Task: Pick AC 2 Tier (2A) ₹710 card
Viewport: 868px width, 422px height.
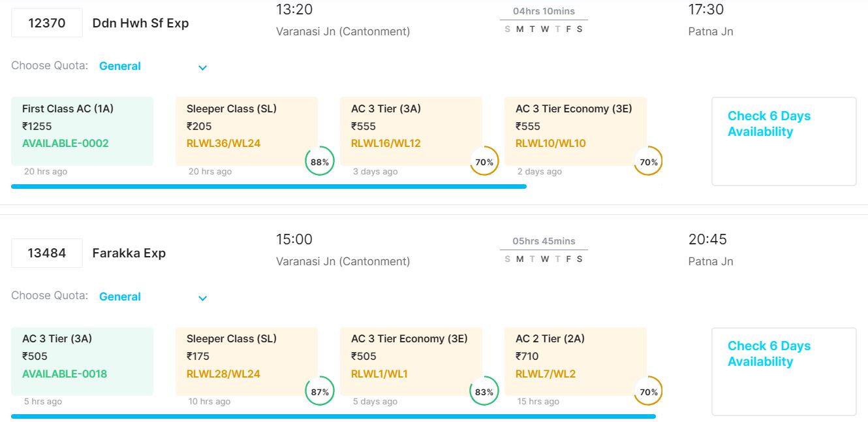Action: (575, 361)
